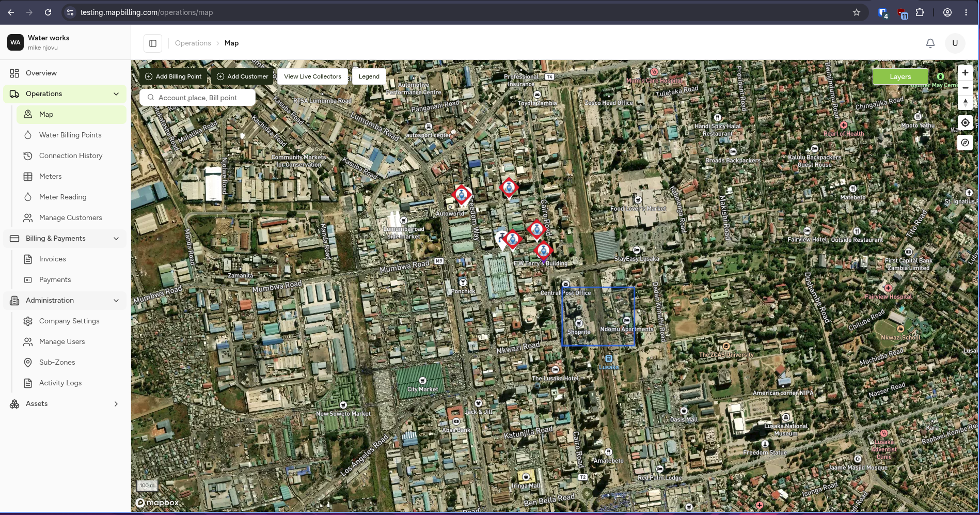The width and height of the screenshot is (980, 515).
Task: Click the compass icon below the locate control
Action: pyautogui.click(x=965, y=143)
